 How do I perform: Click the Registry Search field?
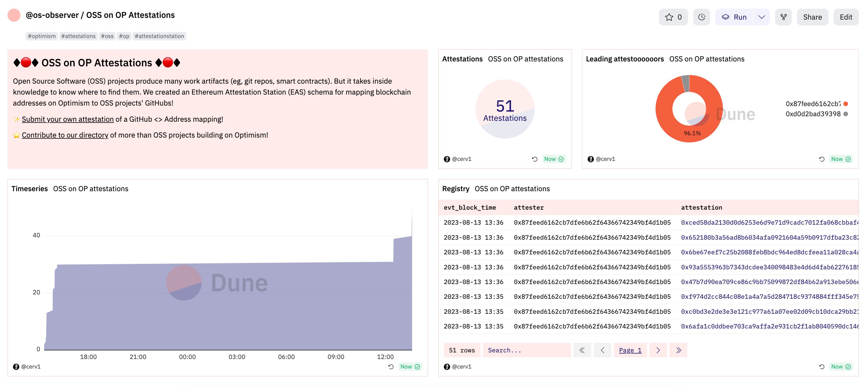point(527,350)
